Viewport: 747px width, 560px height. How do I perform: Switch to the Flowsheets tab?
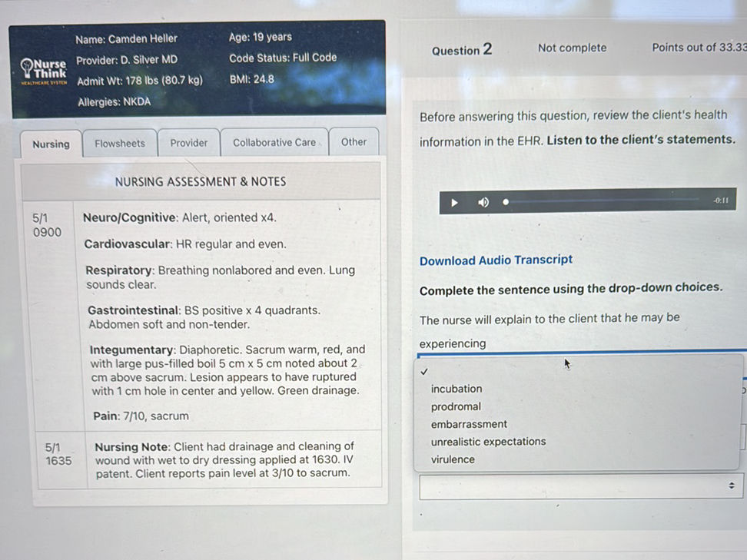120,143
